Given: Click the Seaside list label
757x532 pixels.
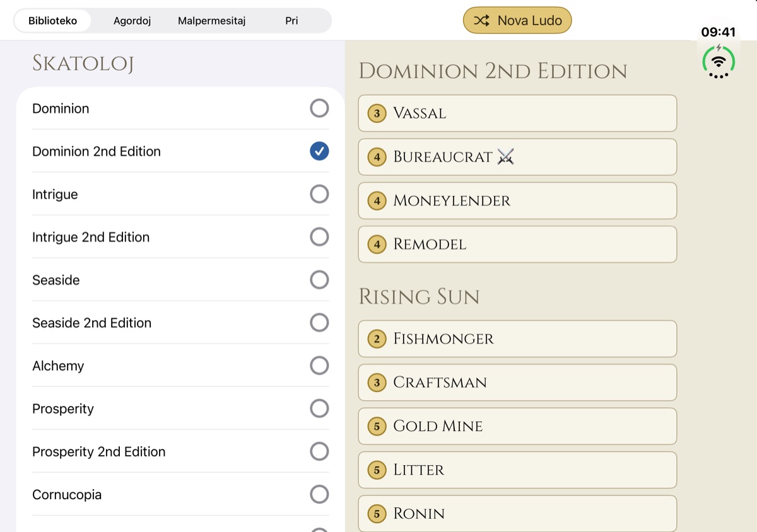Looking at the screenshot, I should 56,280.
